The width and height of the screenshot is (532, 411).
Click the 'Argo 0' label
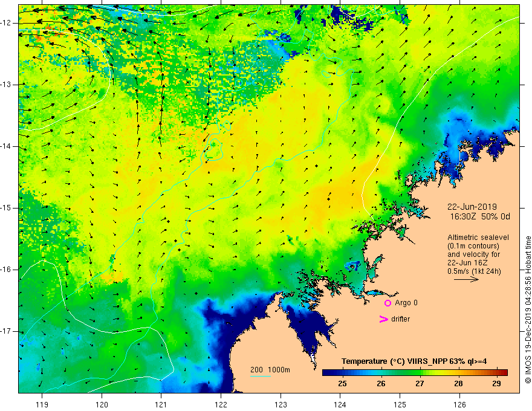(x=406, y=303)
